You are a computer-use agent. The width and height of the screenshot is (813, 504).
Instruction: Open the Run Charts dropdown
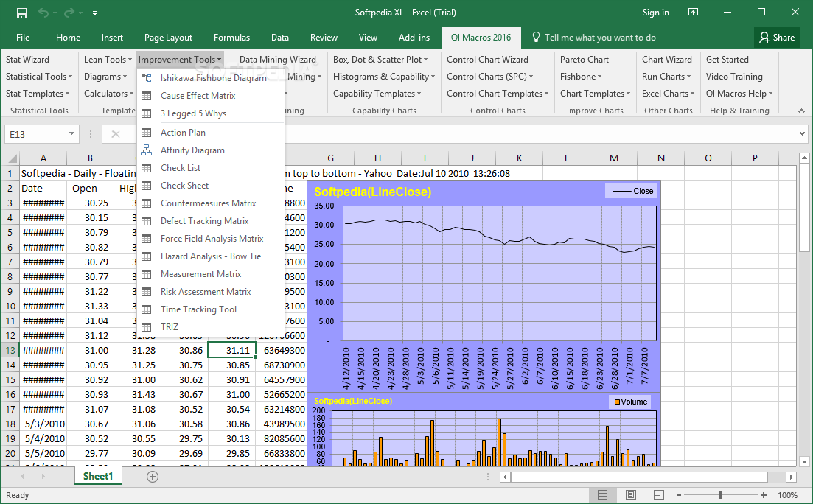pos(666,77)
